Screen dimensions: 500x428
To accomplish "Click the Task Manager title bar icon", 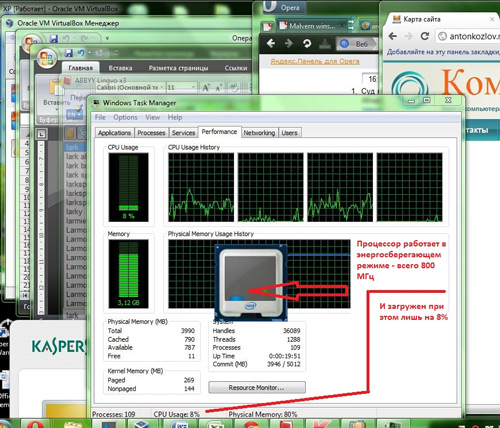I will coord(96,103).
